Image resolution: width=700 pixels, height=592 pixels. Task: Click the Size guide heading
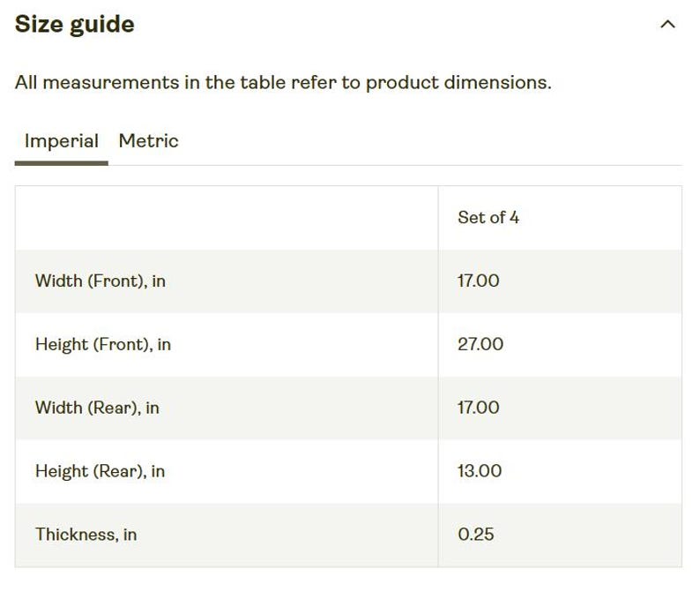coord(75,25)
